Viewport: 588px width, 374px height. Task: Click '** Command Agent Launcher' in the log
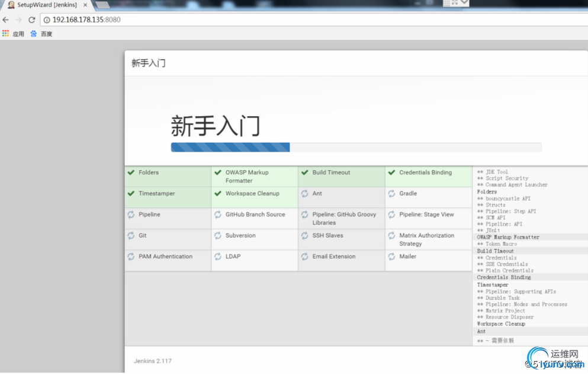(x=512, y=184)
